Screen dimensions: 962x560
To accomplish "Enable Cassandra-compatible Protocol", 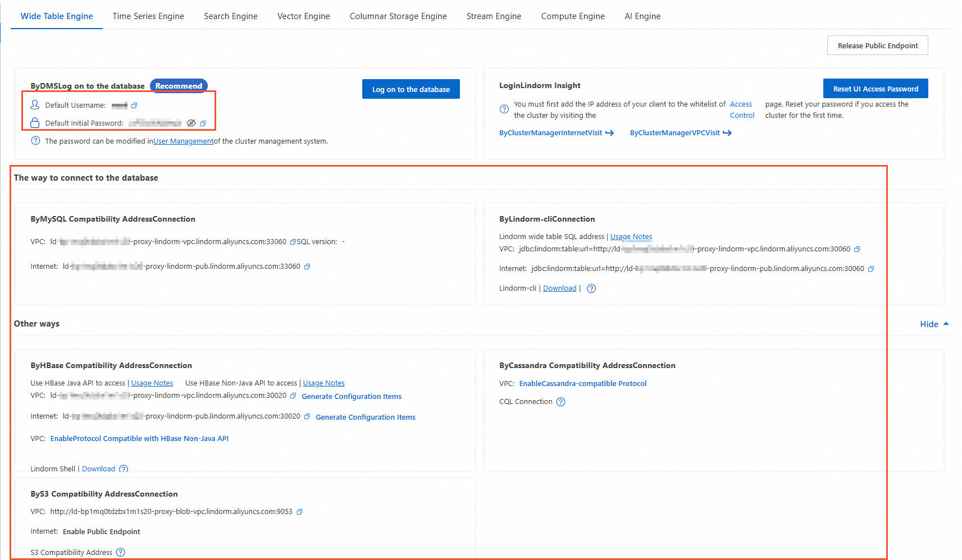I will [x=583, y=384].
